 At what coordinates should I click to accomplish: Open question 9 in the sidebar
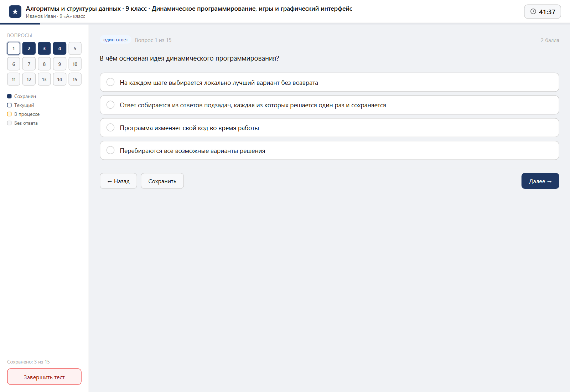59,64
